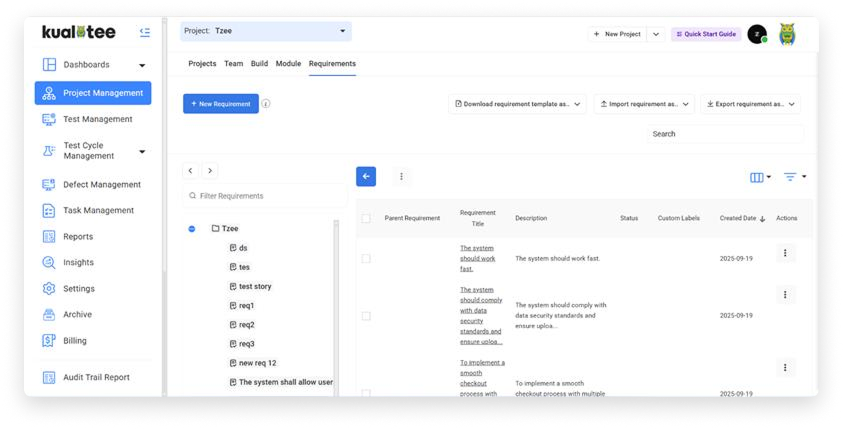Tick the select-all checkbox in table header

point(366,218)
